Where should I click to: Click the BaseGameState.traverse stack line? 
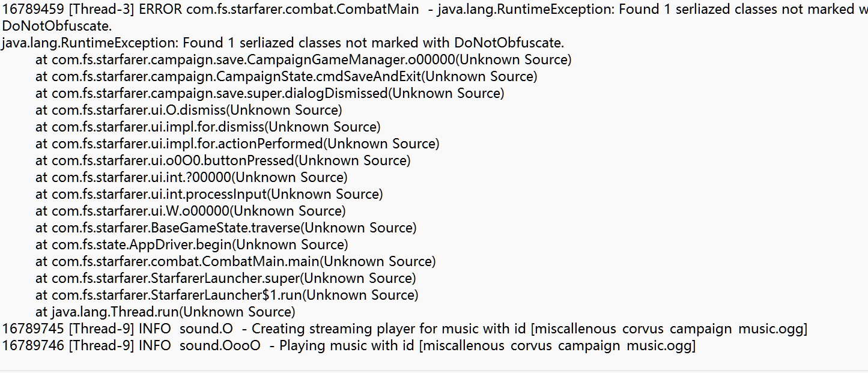tap(226, 228)
